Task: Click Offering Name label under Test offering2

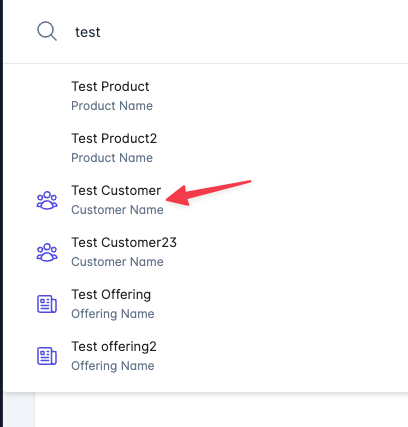Action: (x=113, y=366)
